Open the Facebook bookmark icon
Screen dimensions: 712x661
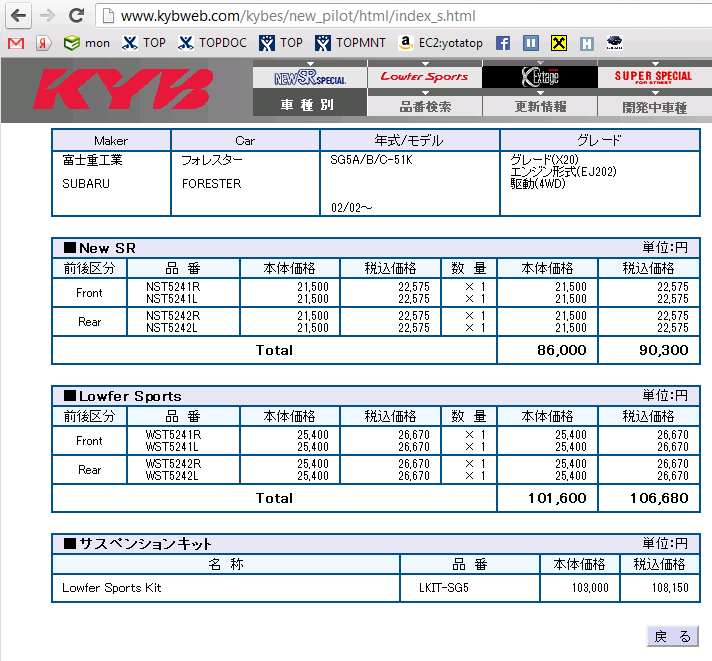click(x=503, y=43)
